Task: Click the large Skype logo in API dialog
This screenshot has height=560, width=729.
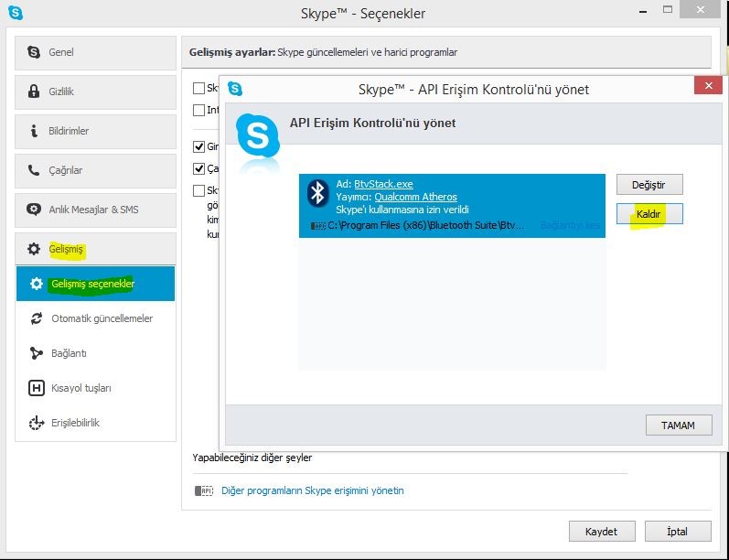Action: [258, 136]
